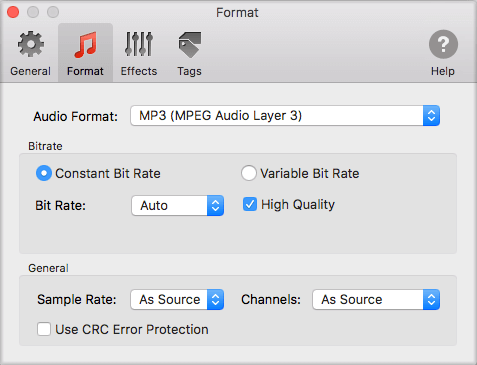The image size is (477, 365).
Task: Select the Format music note icon
Action: [86, 45]
